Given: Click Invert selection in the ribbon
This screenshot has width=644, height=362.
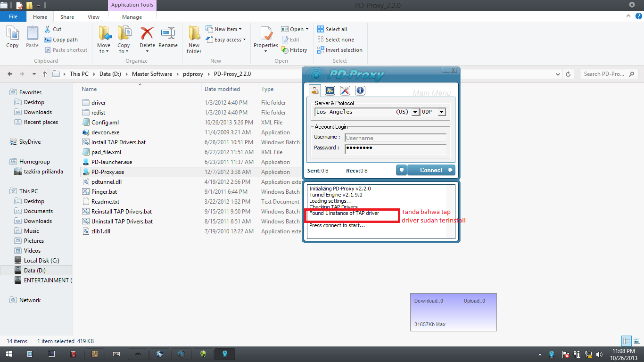Looking at the screenshot, I should pos(340,50).
